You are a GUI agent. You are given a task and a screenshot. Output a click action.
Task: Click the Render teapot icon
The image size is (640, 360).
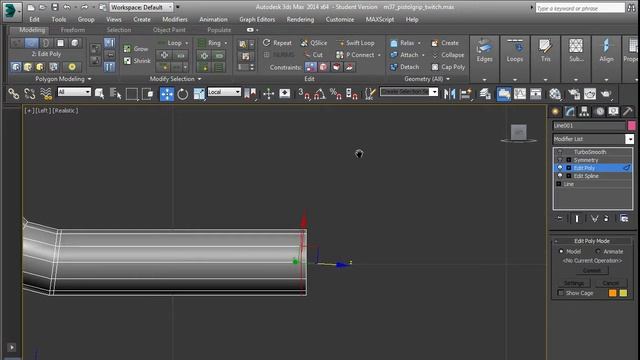click(x=606, y=94)
